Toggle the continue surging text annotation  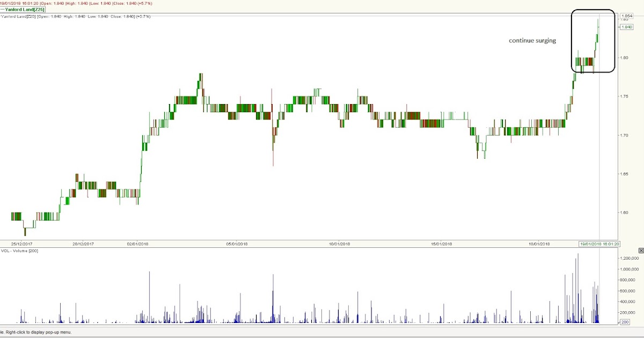532,40
